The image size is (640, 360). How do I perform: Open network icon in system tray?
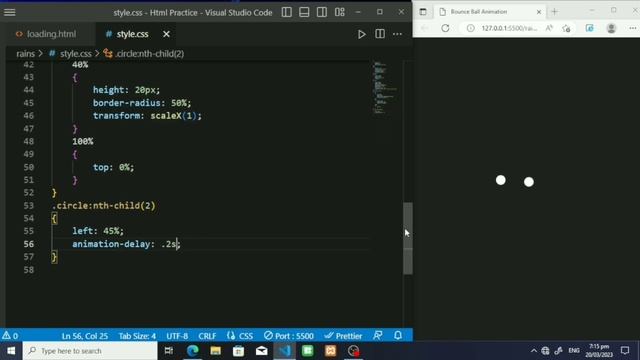[x=545, y=351]
